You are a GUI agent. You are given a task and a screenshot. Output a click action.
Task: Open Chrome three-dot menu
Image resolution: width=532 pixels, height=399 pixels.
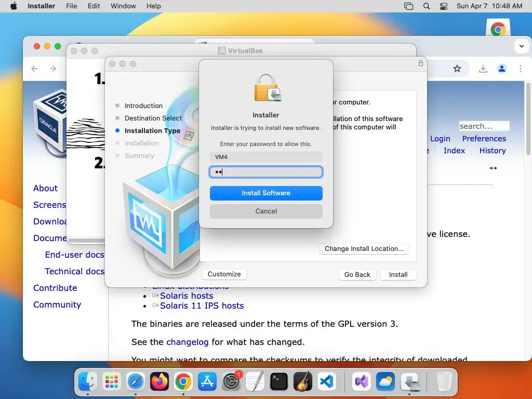(x=521, y=69)
